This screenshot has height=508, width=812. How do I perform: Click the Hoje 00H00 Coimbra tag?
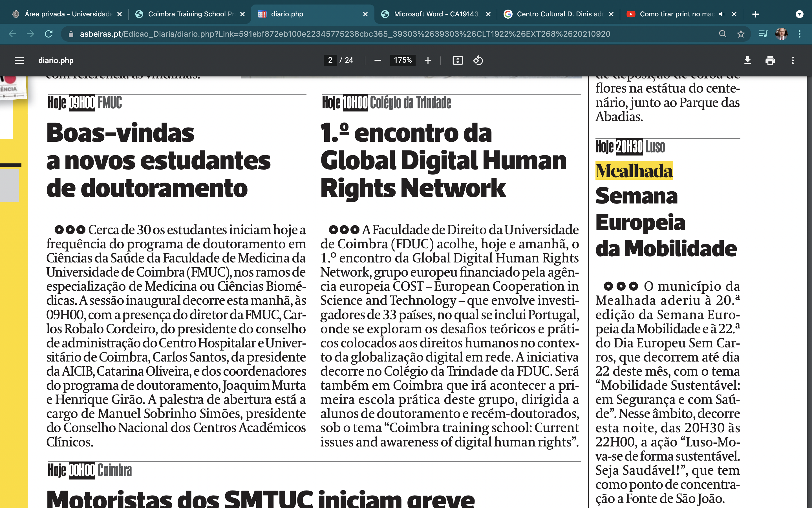click(x=90, y=470)
